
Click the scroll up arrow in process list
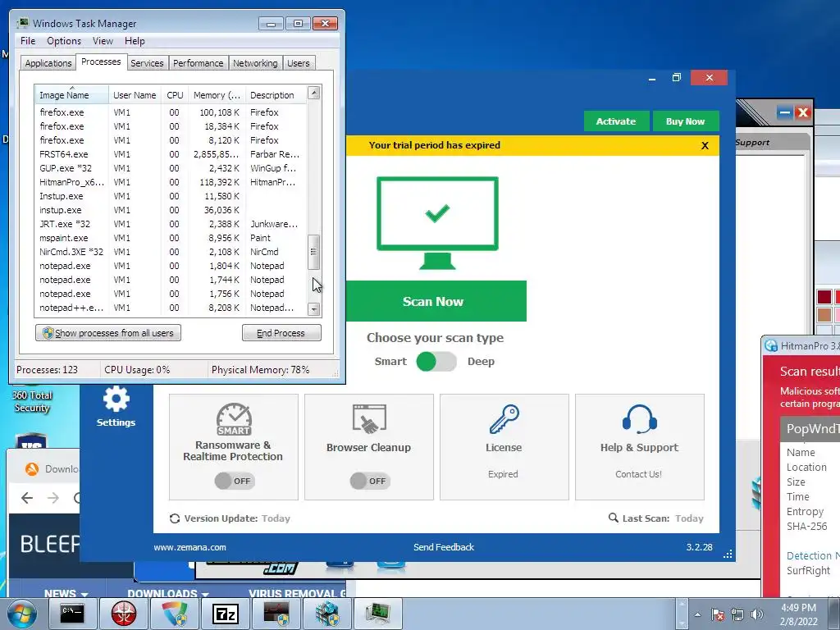point(314,94)
